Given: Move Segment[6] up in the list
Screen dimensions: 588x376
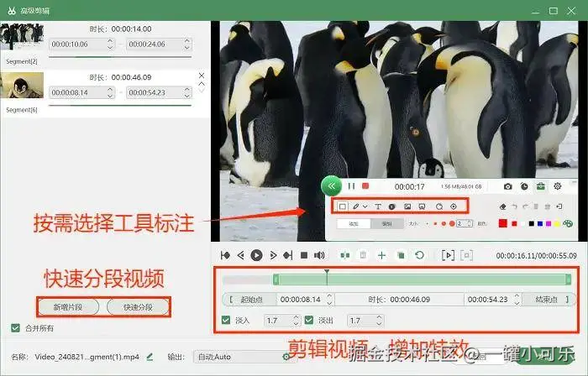Looking at the screenshot, I should (x=202, y=84).
